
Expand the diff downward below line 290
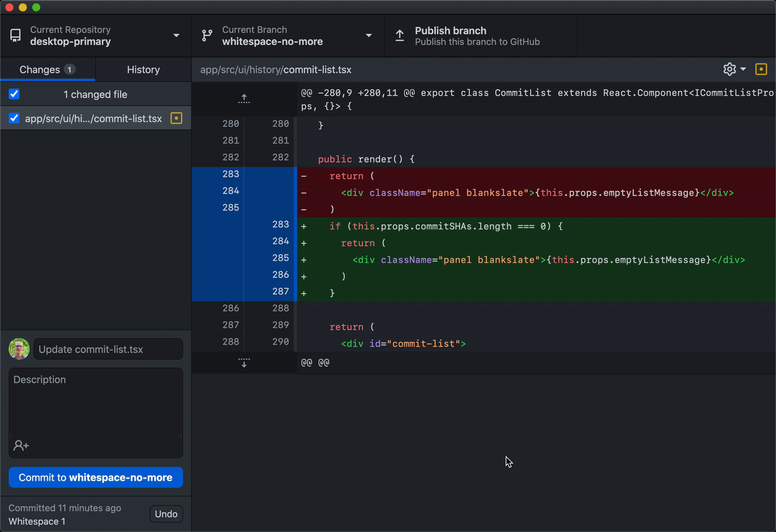pos(244,363)
